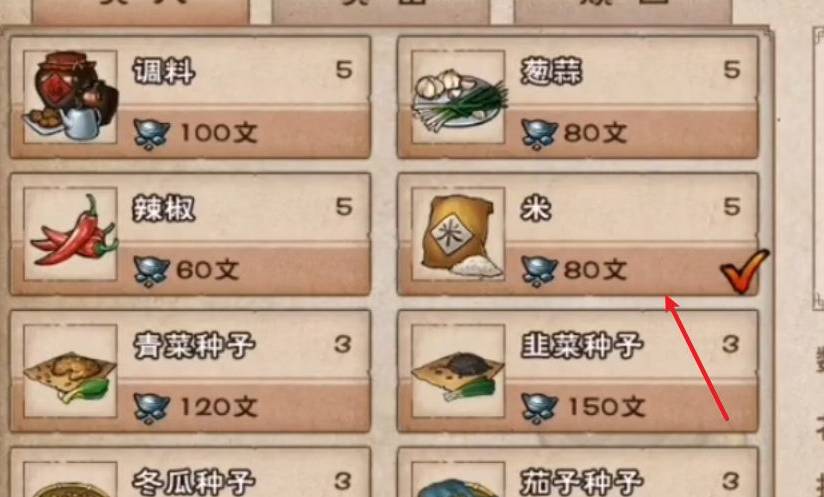Toggle the orange checkmark on the 米 item
824x497 pixels.
coord(745,271)
